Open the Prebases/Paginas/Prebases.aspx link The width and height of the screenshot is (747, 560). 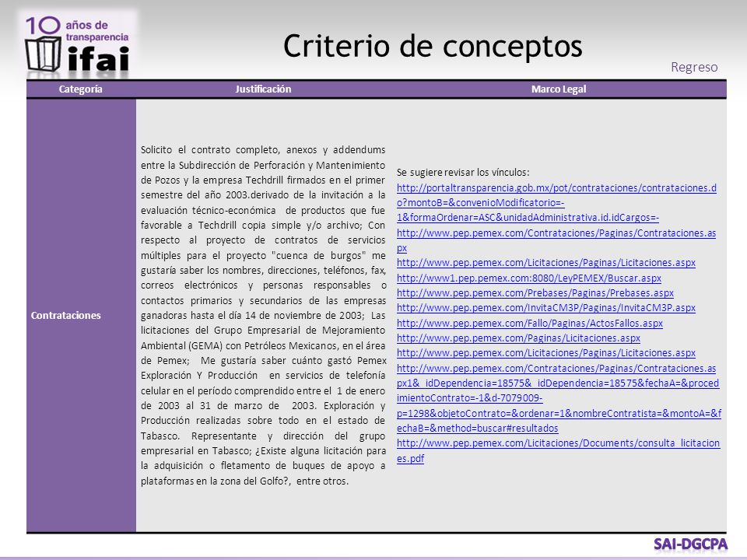535,293
